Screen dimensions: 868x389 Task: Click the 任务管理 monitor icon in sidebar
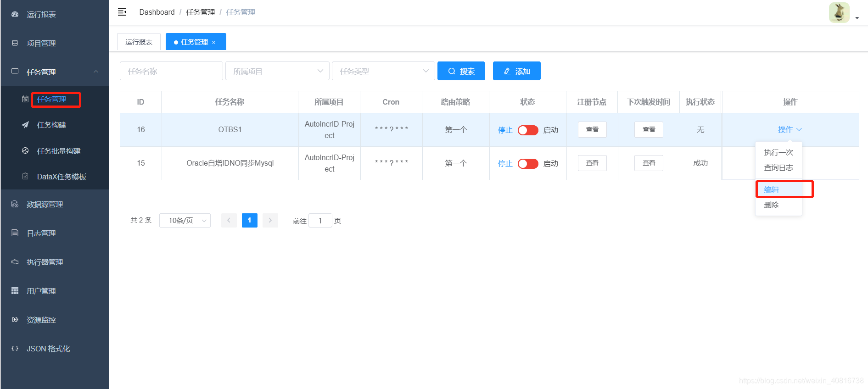pyautogui.click(x=15, y=72)
